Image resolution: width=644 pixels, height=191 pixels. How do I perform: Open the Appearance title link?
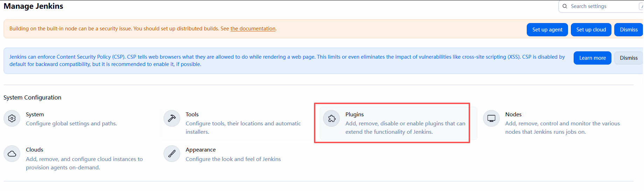[201, 150]
